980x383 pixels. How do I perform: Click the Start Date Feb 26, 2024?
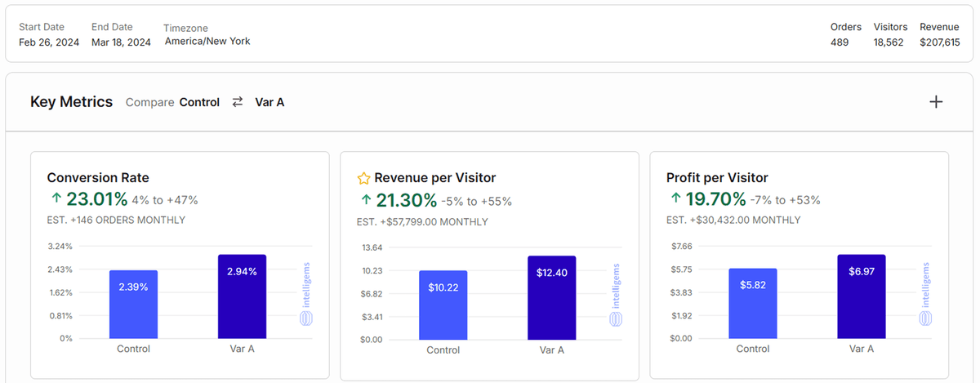49,42
